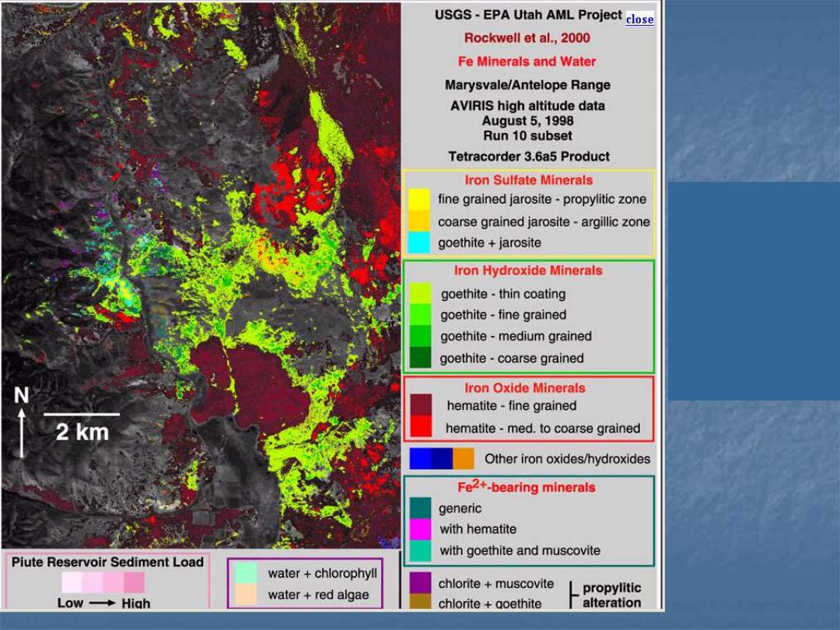Click the "AVIRIS high altitude data" line
Screen dimensions: 840x630
click(527, 106)
